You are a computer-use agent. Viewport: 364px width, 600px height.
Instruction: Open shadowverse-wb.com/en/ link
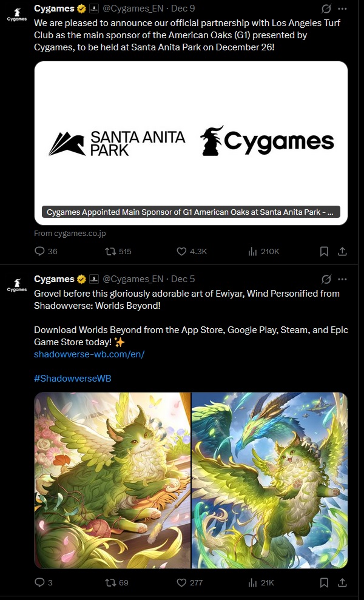pos(89,354)
